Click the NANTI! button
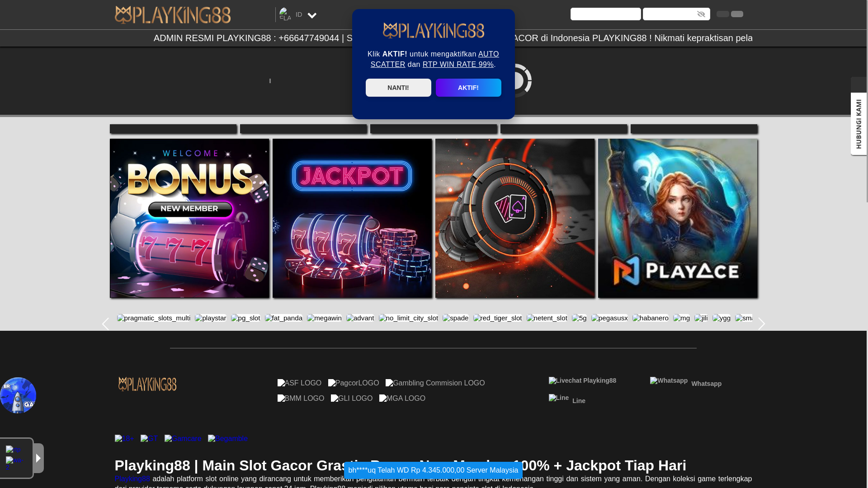This screenshot has width=868, height=488. click(x=398, y=88)
